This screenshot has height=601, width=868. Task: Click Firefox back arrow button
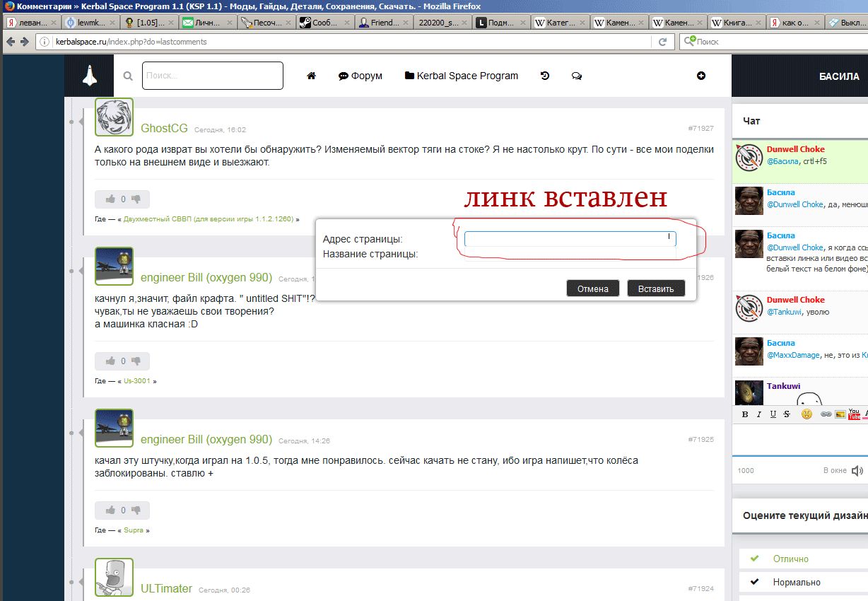pos(11,42)
